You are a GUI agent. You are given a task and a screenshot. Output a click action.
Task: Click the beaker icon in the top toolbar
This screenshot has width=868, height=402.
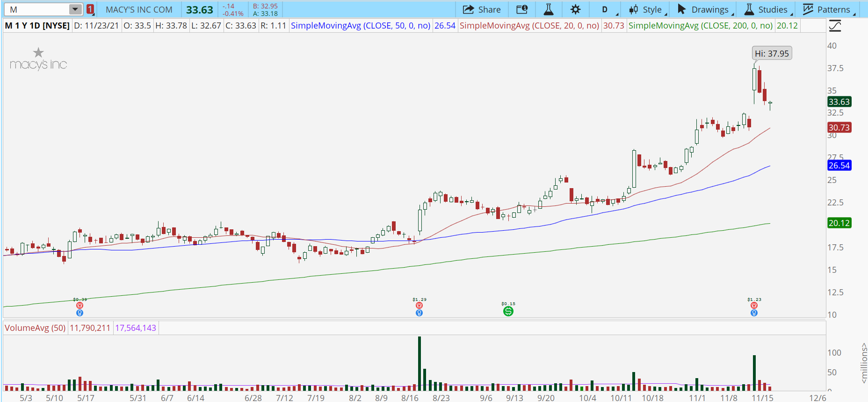549,9
